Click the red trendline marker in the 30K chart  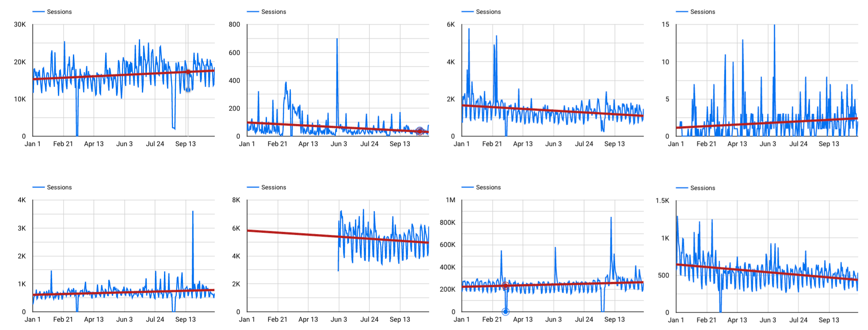point(188,72)
